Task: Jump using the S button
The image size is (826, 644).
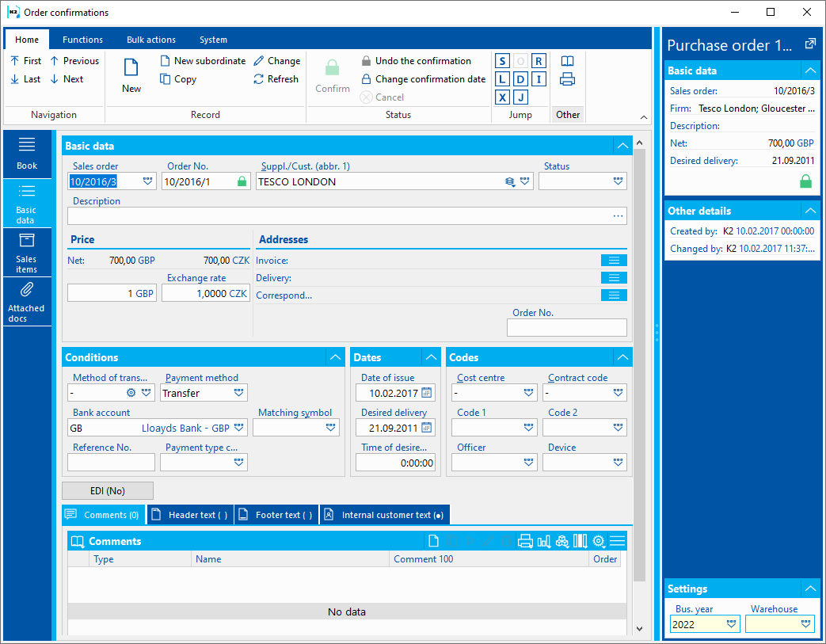Action: pyautogui.click(x=502, y=61)
